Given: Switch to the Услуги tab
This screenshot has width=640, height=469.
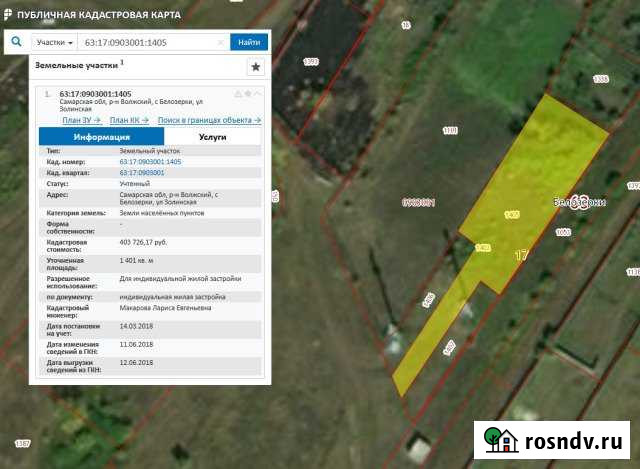Looking at the screenshot, I should [212, 137].
